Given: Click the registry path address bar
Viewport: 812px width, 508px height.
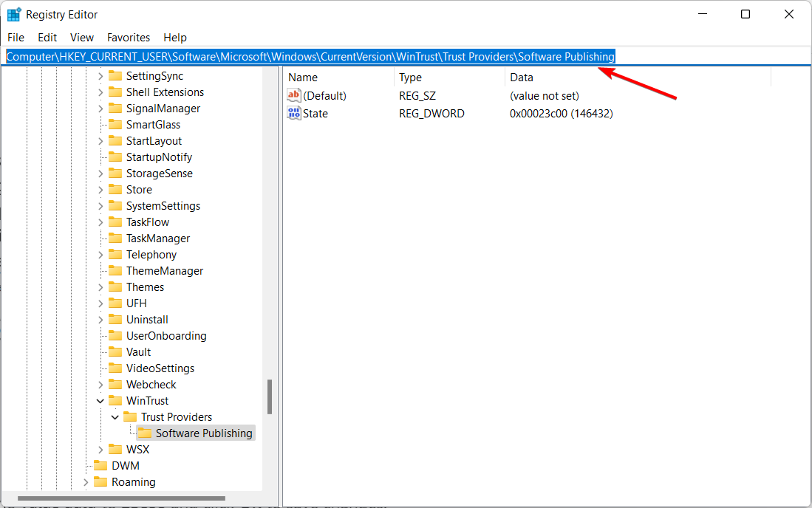Looking at the screenshot, I should (406, 56).
